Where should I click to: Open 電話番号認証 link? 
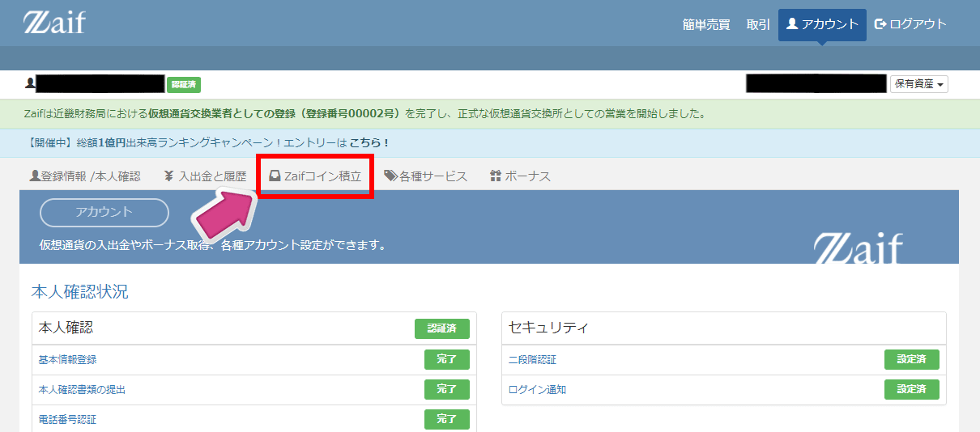click(x=67, y=420)
